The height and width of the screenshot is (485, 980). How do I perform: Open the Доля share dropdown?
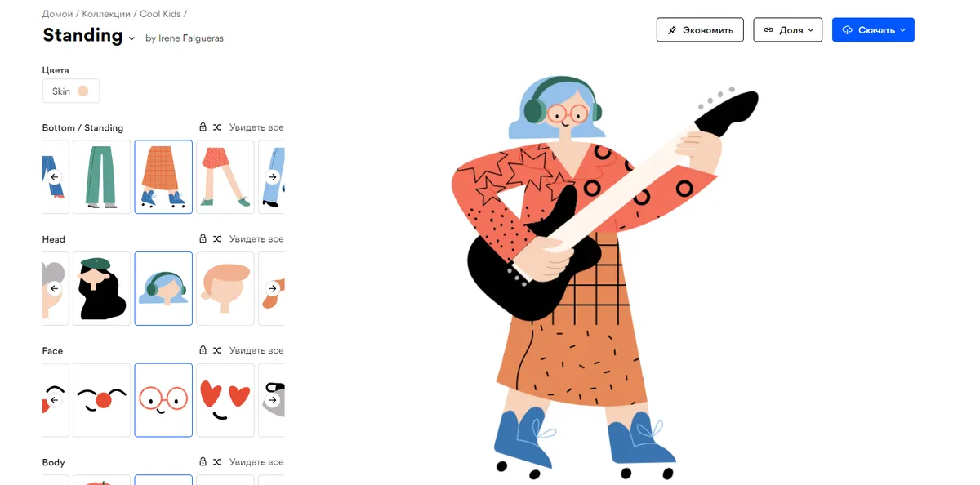[x=787, y=30]
